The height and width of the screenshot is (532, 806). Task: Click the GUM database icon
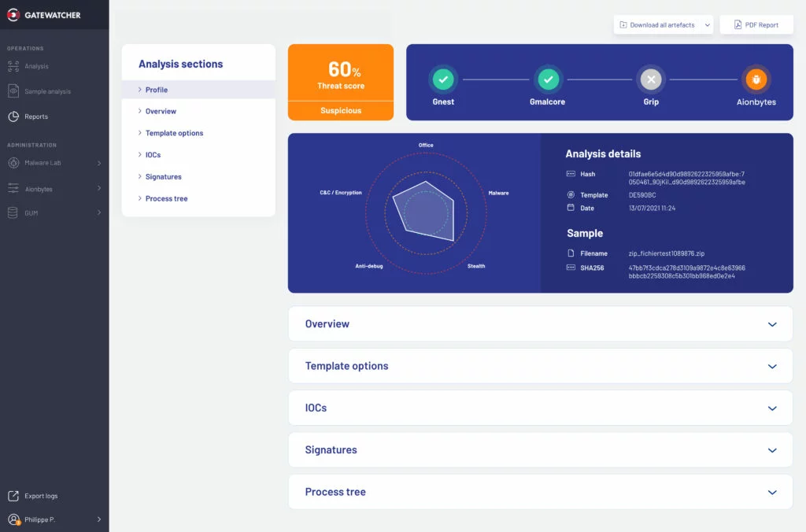click(13, 212)
